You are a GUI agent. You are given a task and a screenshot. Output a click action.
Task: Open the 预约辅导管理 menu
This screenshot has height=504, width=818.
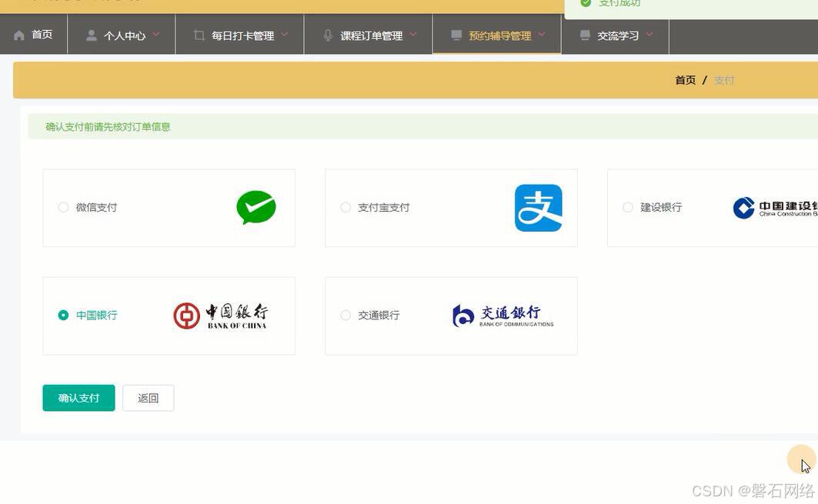pyautogui.click(x=496, y=35)
